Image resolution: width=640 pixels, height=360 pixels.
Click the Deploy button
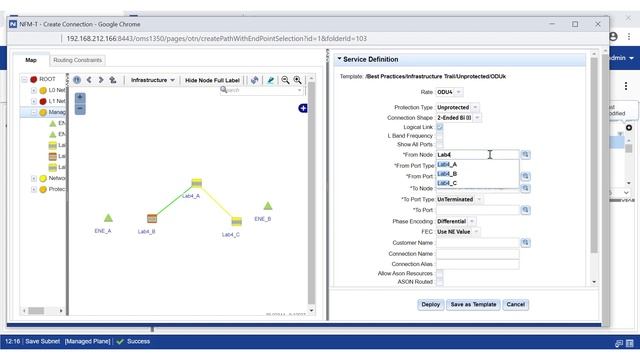431,304
